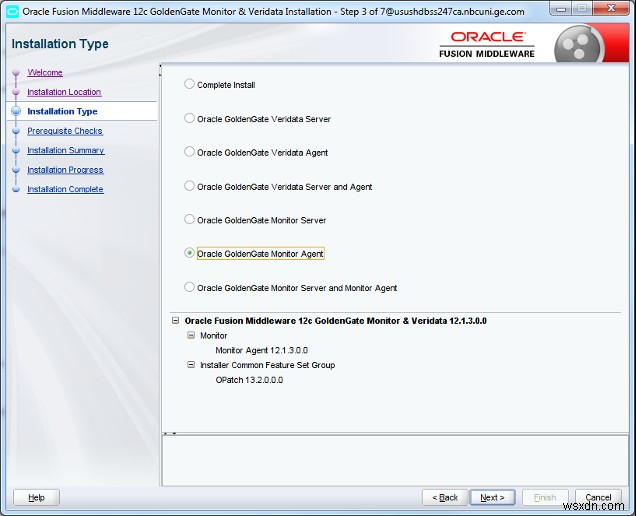Image resolution: width=636 pixels, height=516 pixels.
Task: Click the Back button
Action: [x=445, y=497]
